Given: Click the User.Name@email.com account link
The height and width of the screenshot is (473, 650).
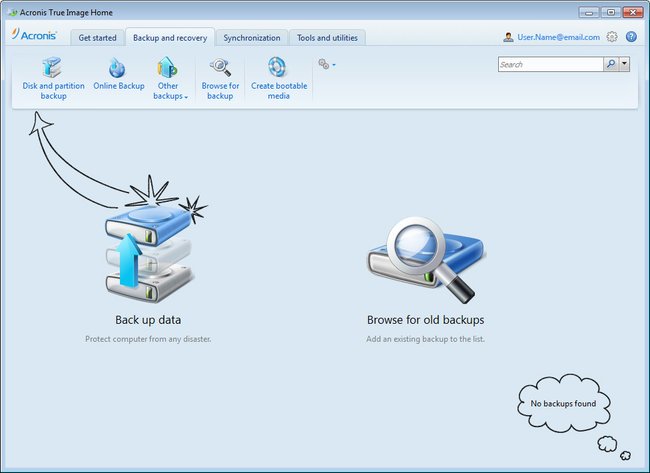Looking at the screenshot, I should point(558,37).
